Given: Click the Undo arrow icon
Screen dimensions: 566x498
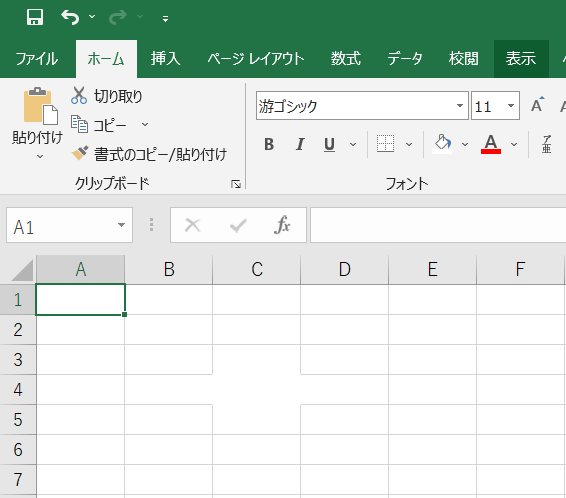Looking at the screenshot, I should (x=70, y=17).
